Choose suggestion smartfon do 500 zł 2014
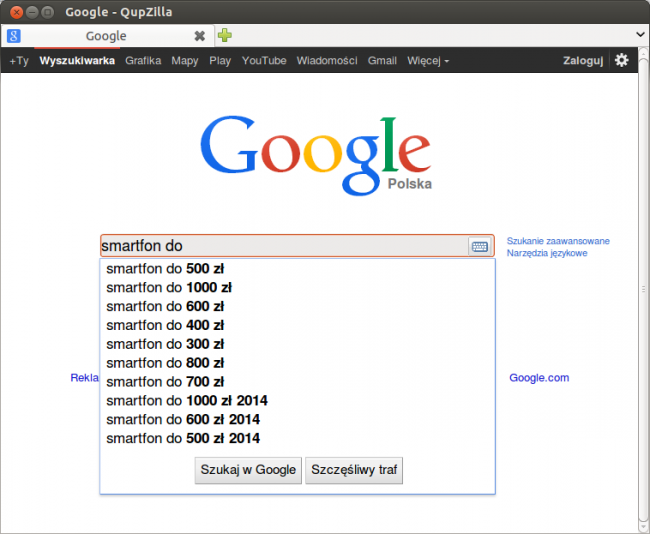Viewport: 650px width, 534px height. tap(298, 438)
